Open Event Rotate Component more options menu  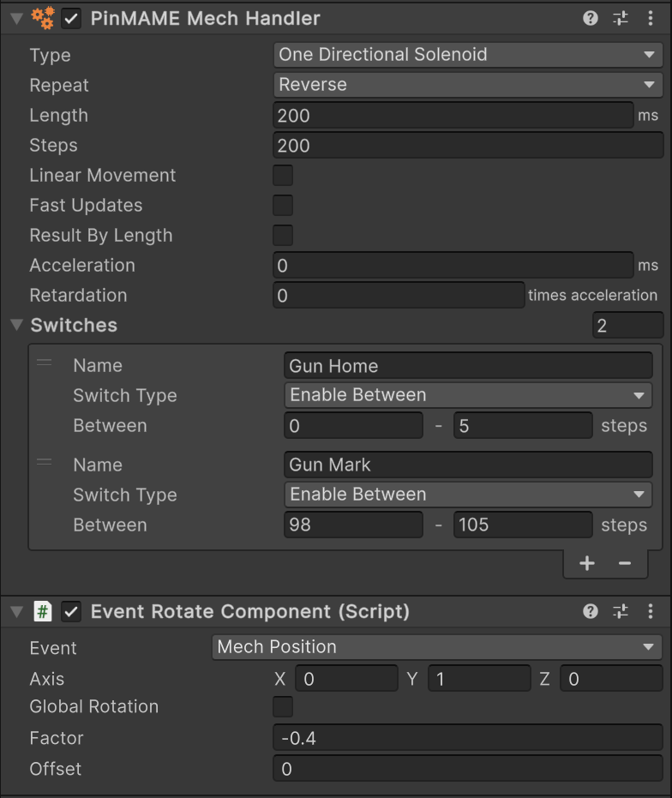(x=651, y=611)
